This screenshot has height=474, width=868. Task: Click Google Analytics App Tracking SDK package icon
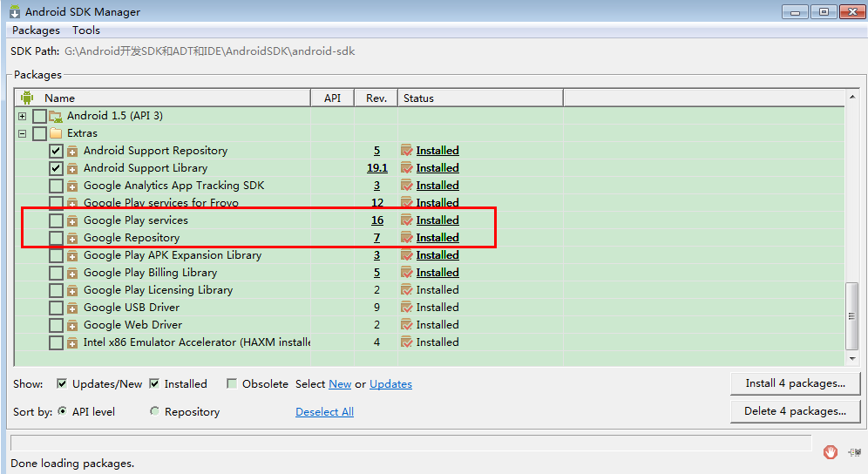coord(72,186)
